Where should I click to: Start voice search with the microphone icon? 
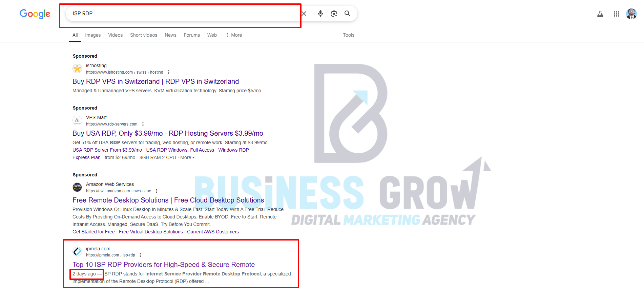click(320, 14)
